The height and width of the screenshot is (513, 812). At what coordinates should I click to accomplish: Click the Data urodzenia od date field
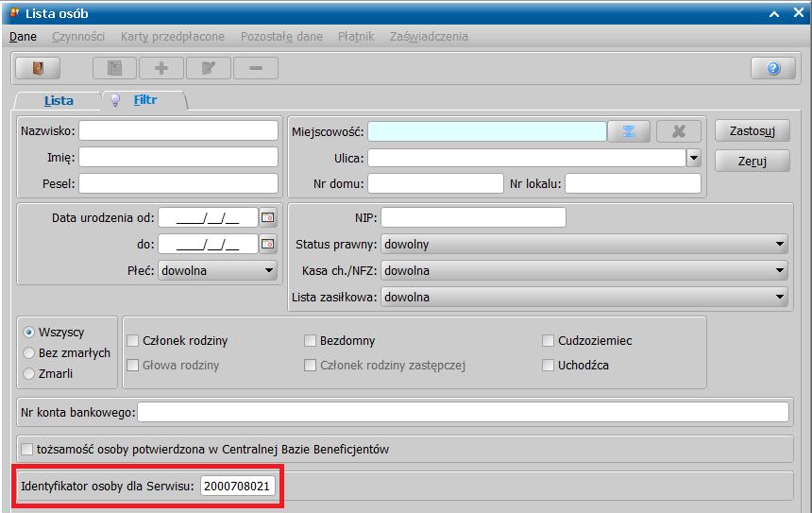pyautogui.click(x=208, y=217)
